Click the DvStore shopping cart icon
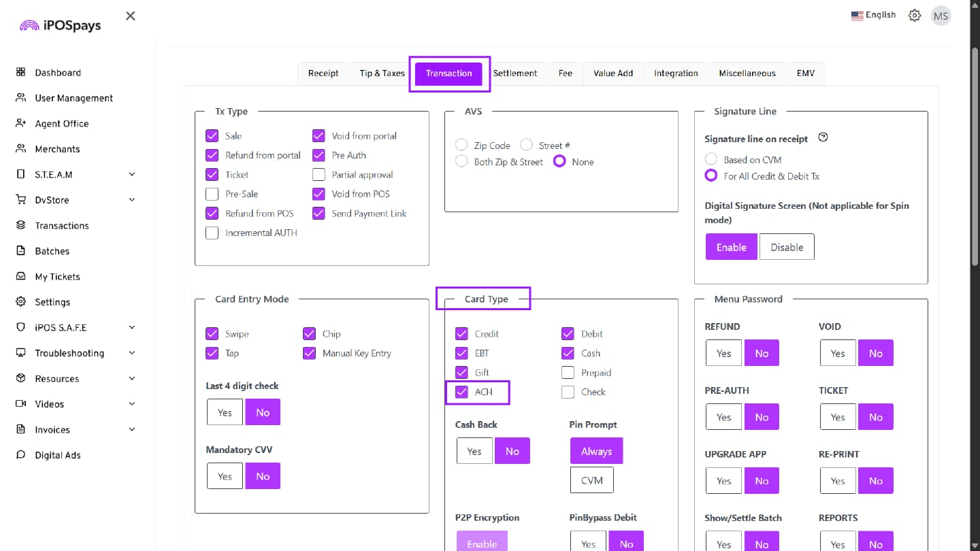Viewport: 980px width, 551px height. [x=20, y=200]
